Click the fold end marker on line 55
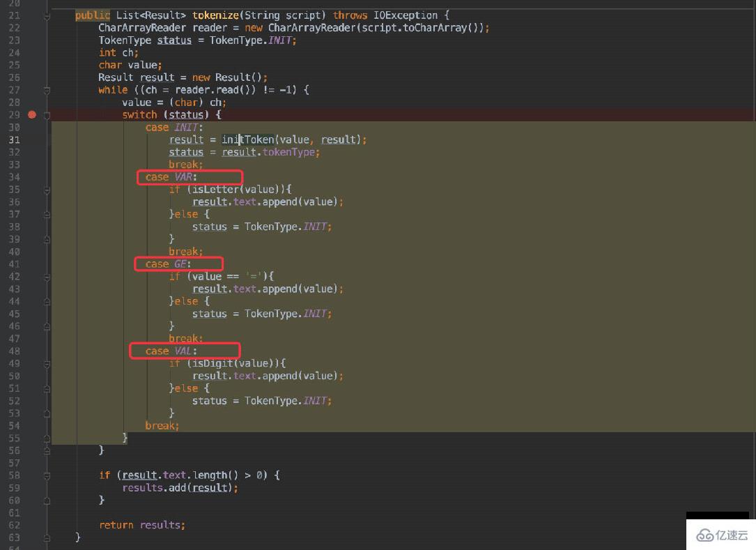The image size is (756, 550). coord(47,438)
